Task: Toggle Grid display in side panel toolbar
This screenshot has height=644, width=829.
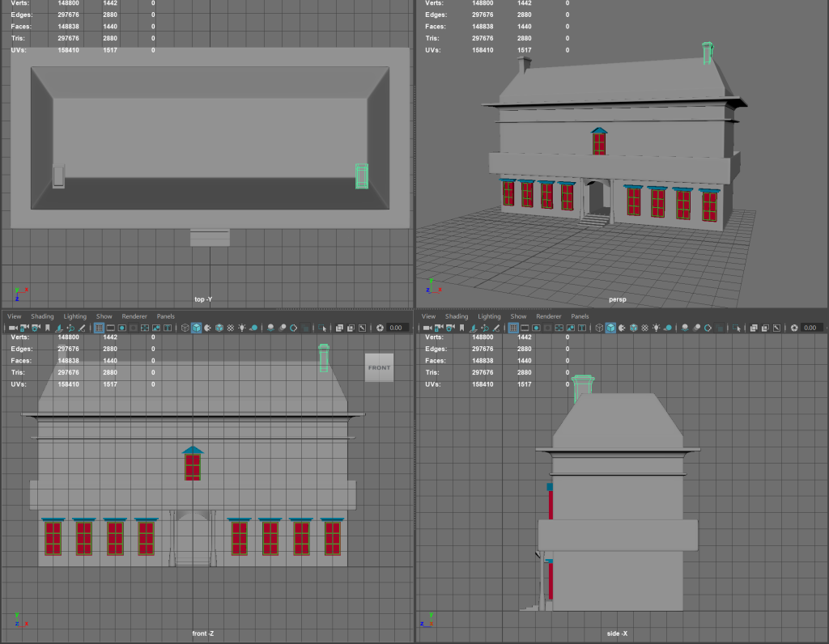Action: [x=513, y=328]
